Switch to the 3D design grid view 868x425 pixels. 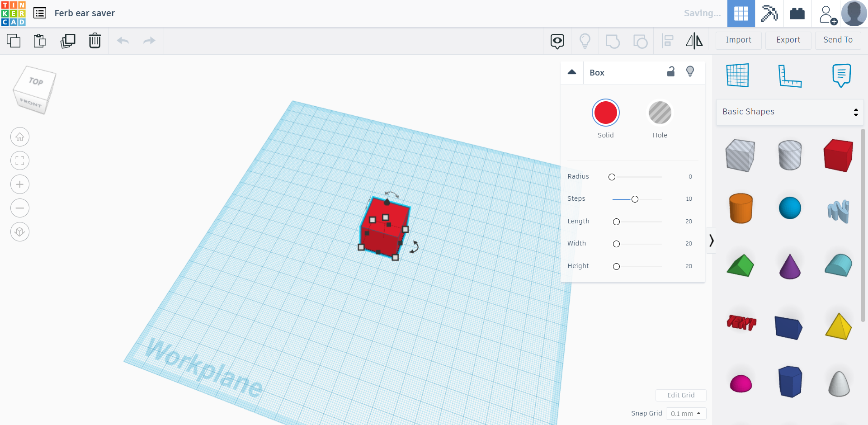[741, 14]
